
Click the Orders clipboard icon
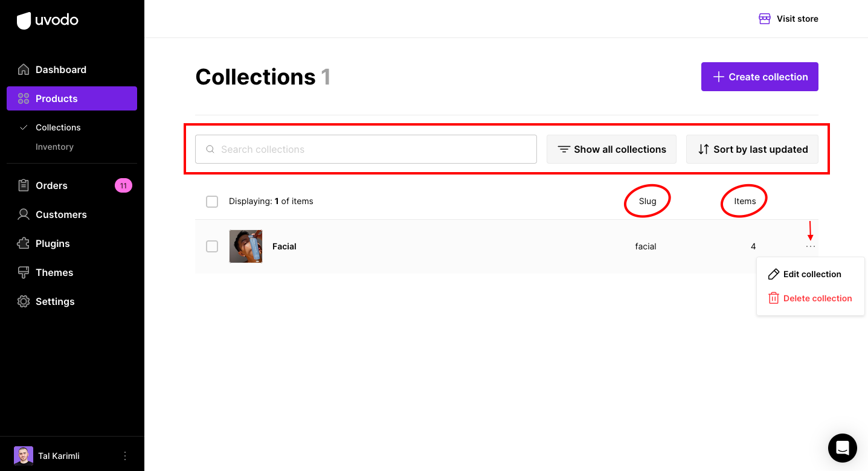tap(24, 185)
